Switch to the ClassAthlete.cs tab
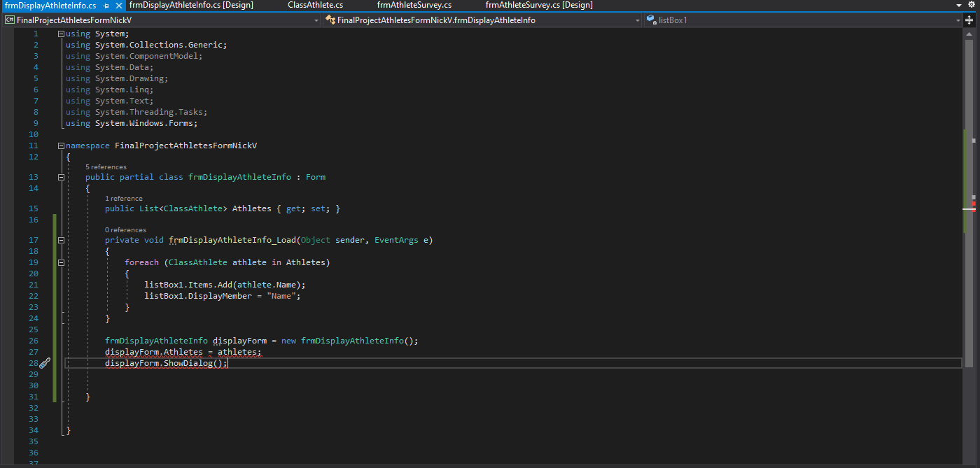 point(315,5)
